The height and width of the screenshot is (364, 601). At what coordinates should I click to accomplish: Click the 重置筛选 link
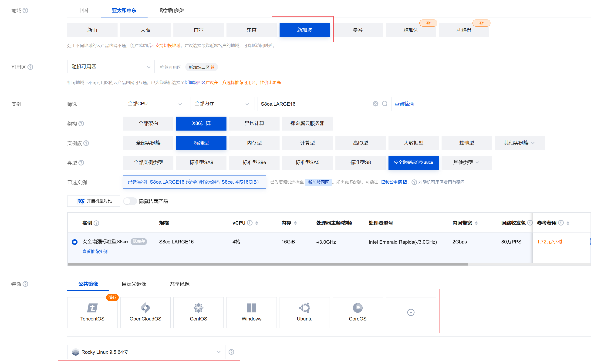pyautogui.click(x=404, y=104)
